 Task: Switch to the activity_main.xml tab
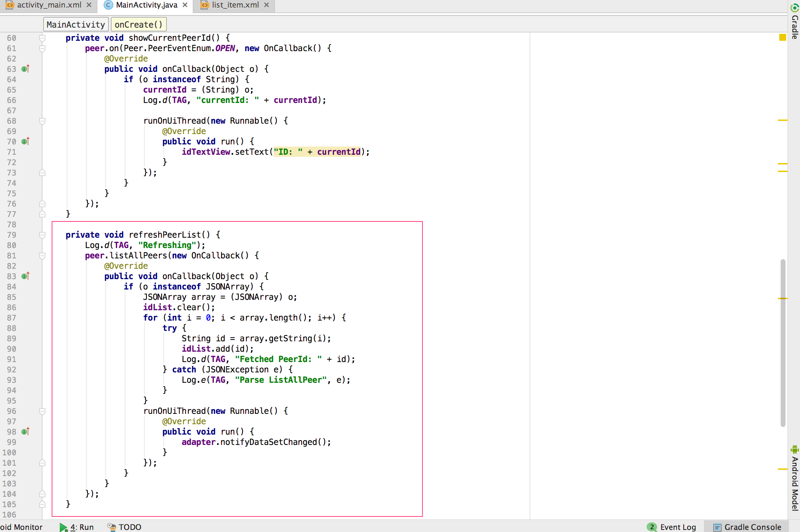(48, 5)
